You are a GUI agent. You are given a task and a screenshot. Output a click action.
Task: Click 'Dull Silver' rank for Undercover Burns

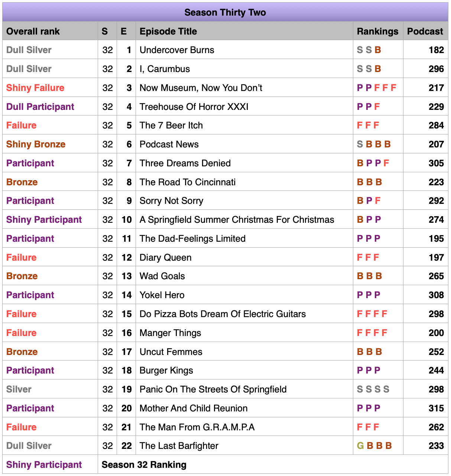29,50
